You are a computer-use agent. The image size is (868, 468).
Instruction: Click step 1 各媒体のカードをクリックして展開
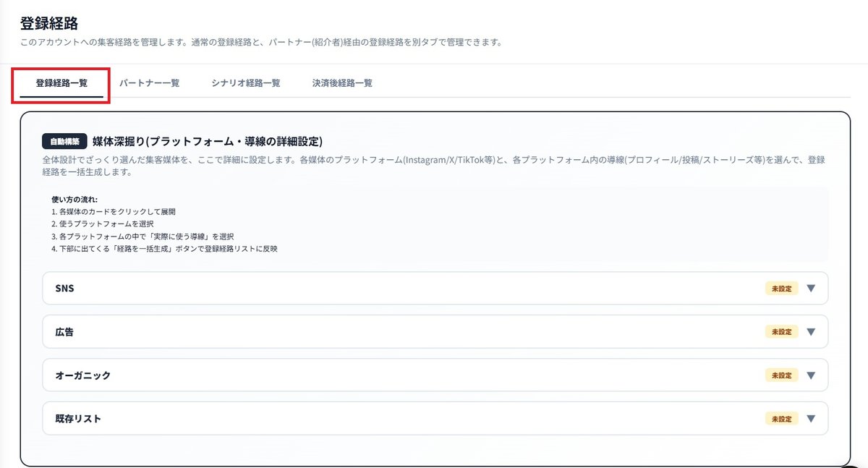[114, 212]
